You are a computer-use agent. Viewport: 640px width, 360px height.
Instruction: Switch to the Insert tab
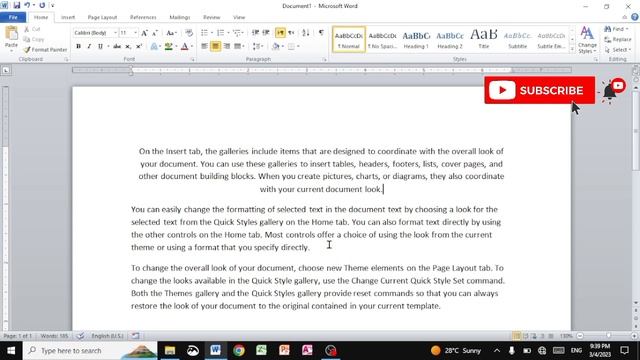tap(68, 17)
